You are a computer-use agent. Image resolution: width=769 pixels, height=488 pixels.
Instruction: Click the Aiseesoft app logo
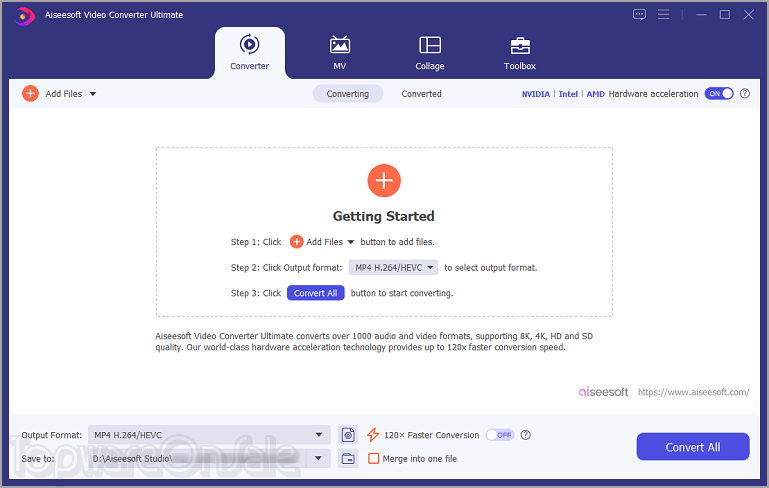[x=25, y=16]
